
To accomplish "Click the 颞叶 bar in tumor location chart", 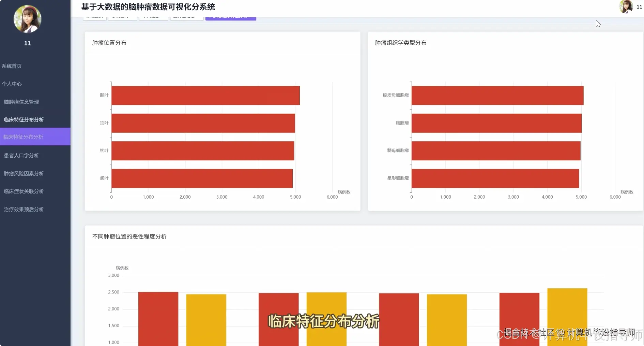I will tap(204, 96).
